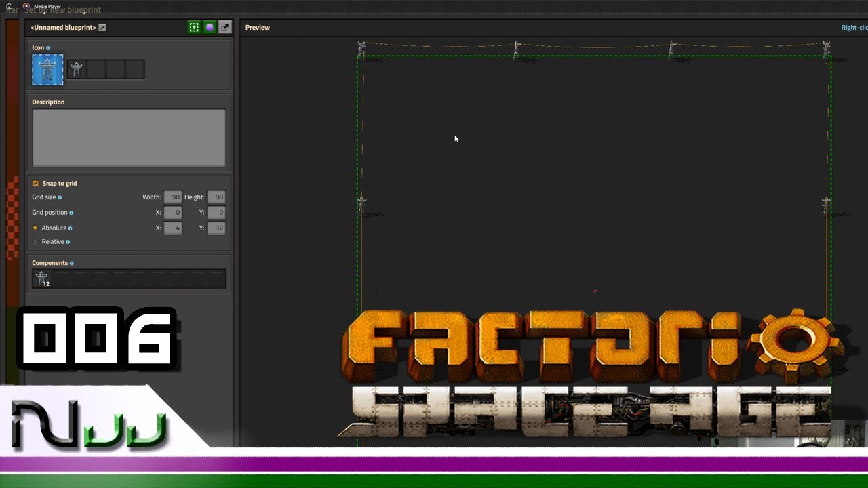Click the Absolute Y field showing 32
The image size is (868, 488).
[216, 228]
